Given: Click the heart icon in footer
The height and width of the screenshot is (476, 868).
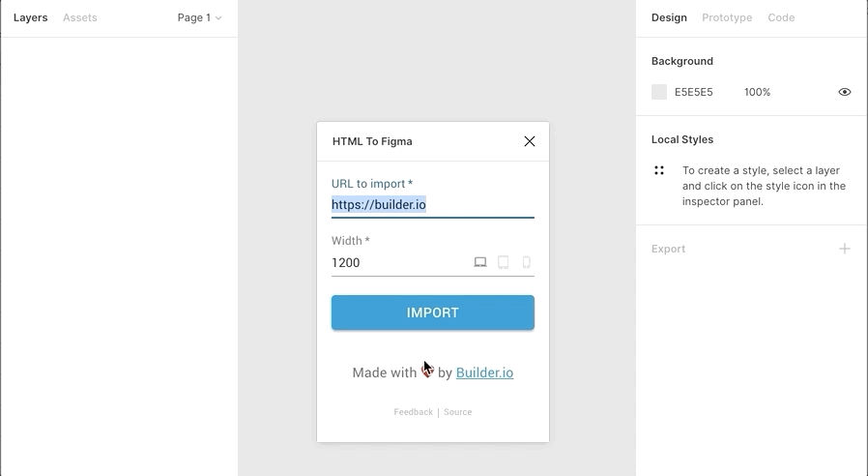Looking at the screenshot, I should click(x=427, y=372).
